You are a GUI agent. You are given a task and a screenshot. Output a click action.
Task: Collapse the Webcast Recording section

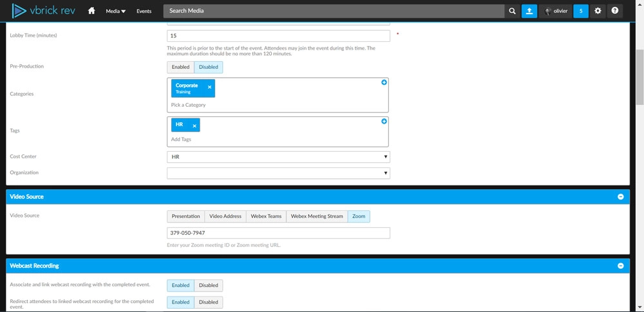pyautogui.click(x=621, y=266)
